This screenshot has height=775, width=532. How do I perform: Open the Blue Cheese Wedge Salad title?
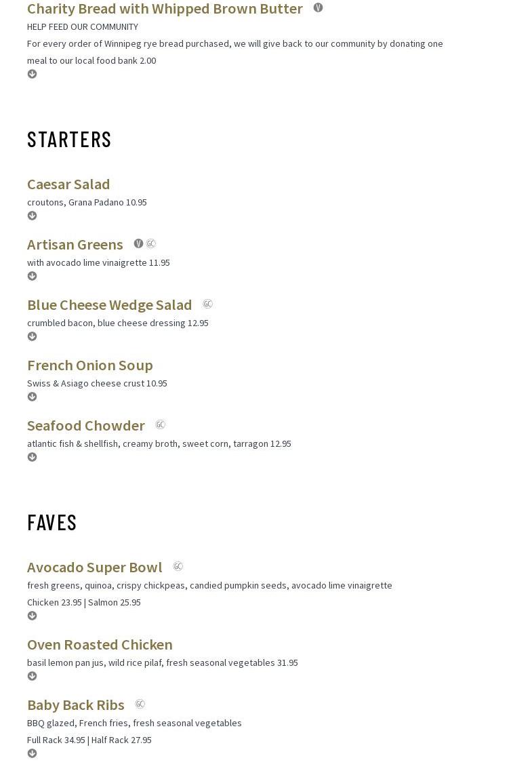click(x=109, y=304)
